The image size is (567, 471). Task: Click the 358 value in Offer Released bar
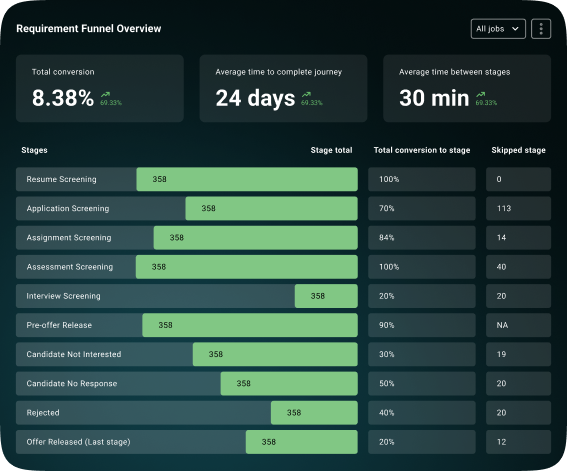click(x=269, y=442)
